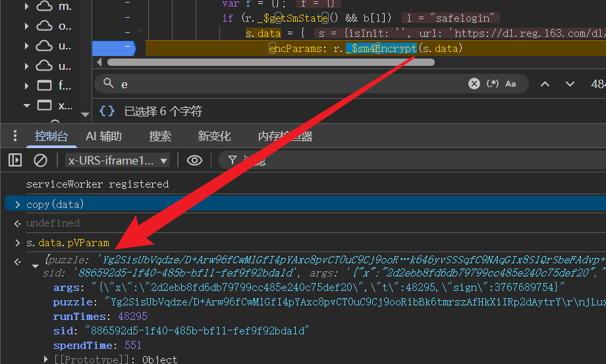Screen dimensions: 606x364
Task: Expand the 'm.' cloud tree node
Action: pos(26,6)
